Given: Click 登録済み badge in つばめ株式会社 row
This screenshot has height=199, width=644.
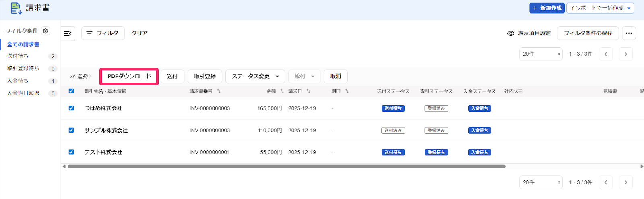Looking at the screenshot, I should click(x=436, y=108).
